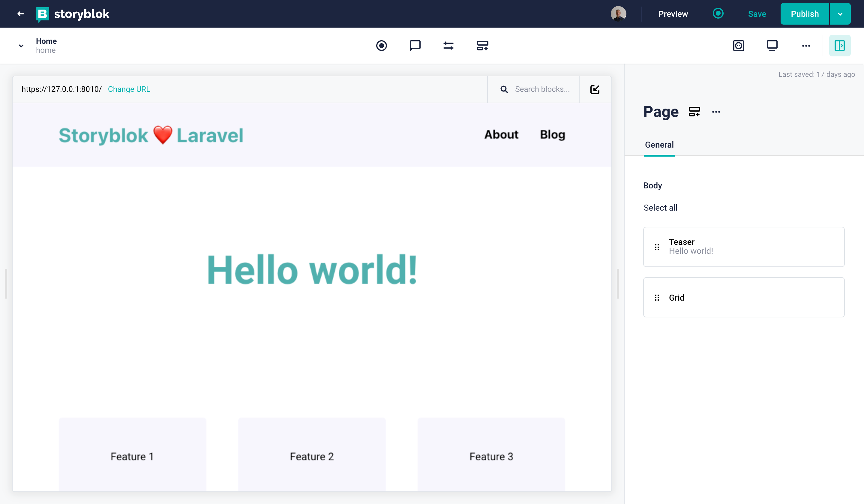Viewport: 864px width, 504px height.
Task: Click the add block icon next to Page
Action: click(x=694, y=112)
